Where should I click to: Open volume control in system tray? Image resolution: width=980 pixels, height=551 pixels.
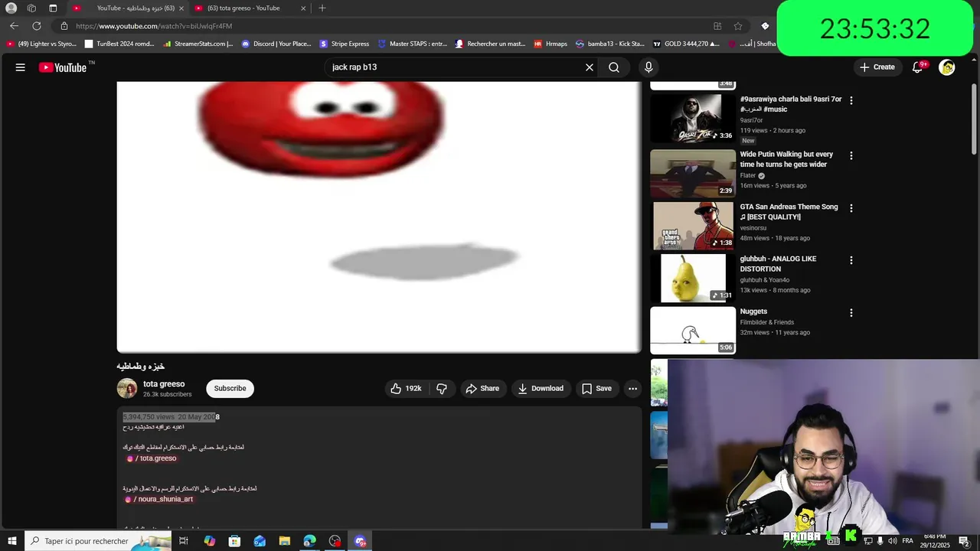pos(892,541)
